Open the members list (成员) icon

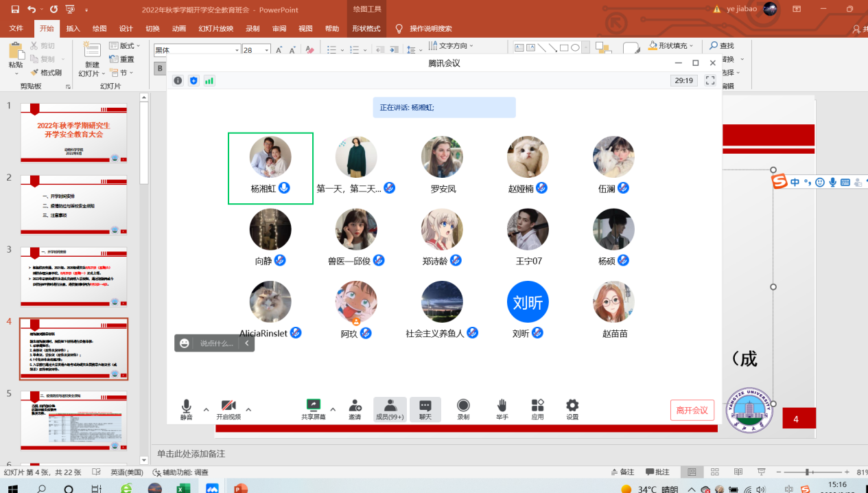click(390, 406)
